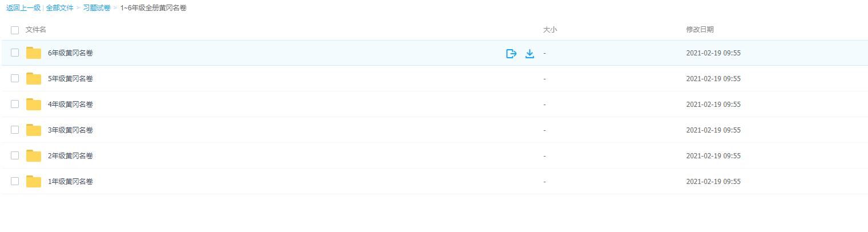Tick the checkbox for 2年级黄冈名卷
The height and width of the screenshot is (232, 868).
[15, 155]
